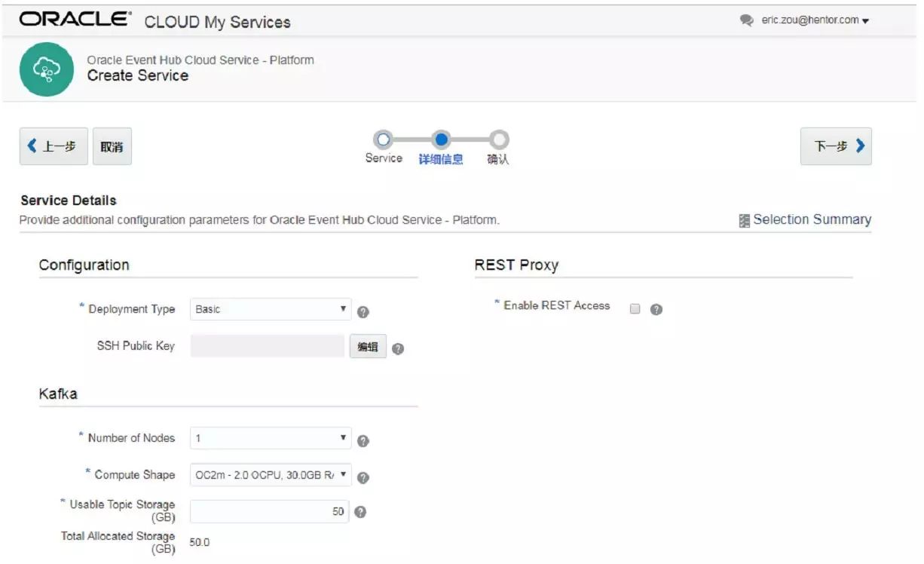The width and height of the screenshot is (924, 564).
Task: Click help icon next to Number of Nodes
Action: point(363,441)
